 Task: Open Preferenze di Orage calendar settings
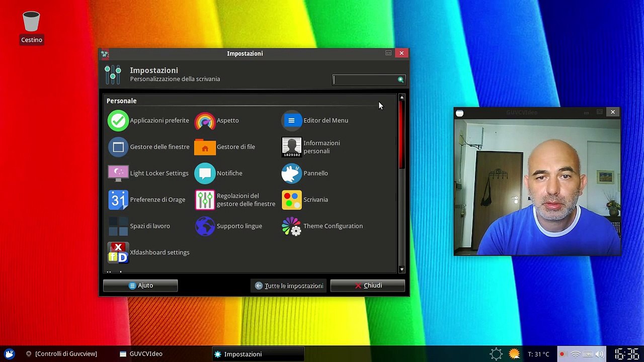coord(146,200)
